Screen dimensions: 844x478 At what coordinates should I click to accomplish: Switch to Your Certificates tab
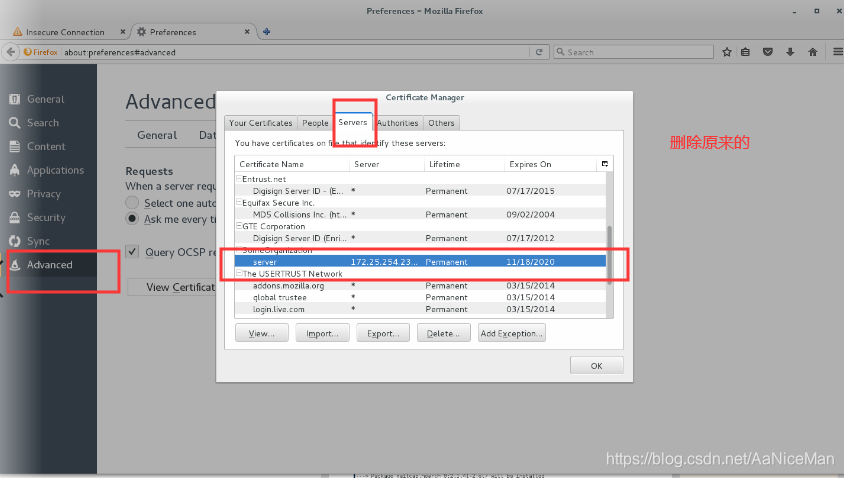[x=261, y=123]
